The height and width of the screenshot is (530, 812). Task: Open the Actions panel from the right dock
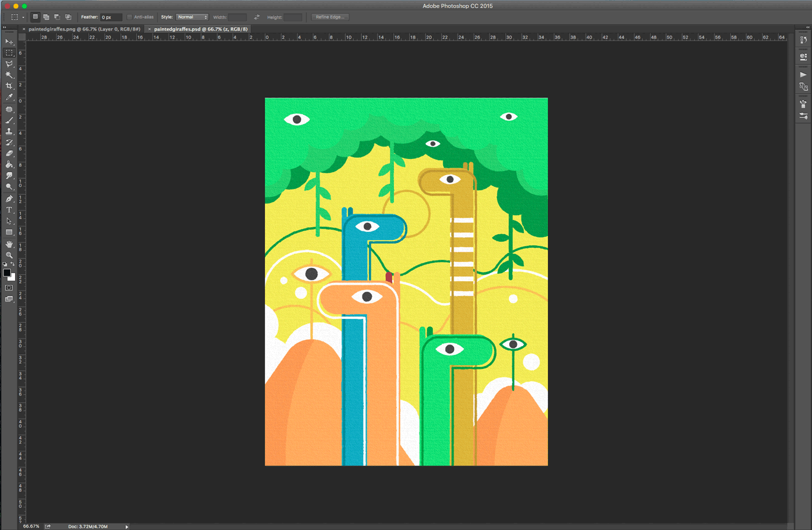coord(803,74)
